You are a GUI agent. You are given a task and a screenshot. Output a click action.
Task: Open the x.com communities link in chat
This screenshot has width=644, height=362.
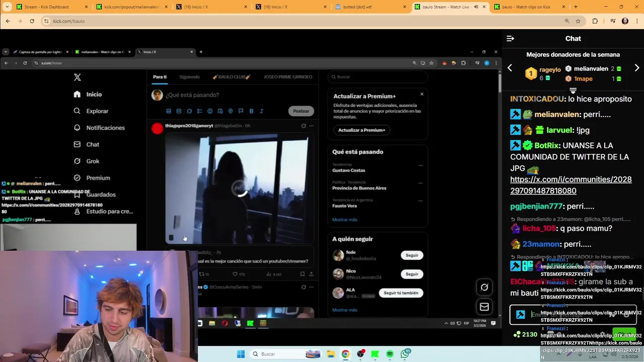point(571,185)
